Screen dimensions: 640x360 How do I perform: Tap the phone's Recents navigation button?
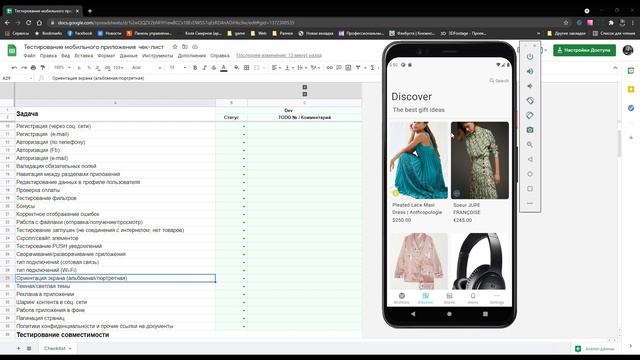pyautogui.click(x=485, y=314)
